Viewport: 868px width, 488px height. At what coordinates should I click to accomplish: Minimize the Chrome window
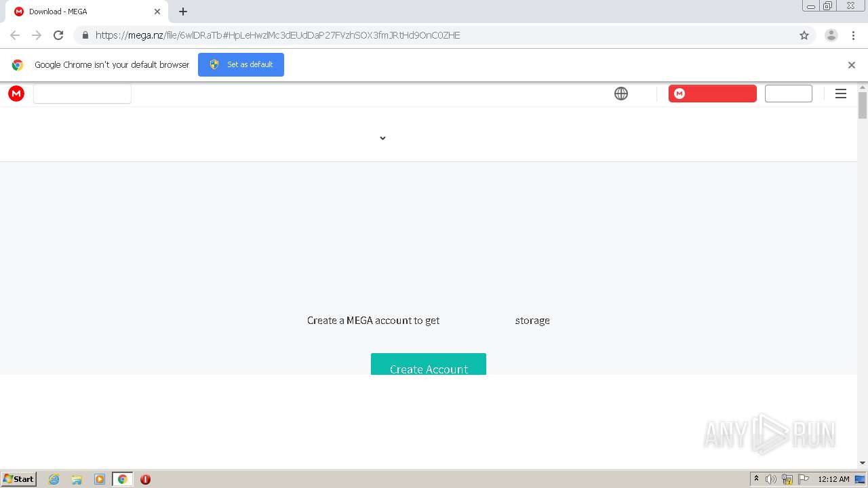811,6
